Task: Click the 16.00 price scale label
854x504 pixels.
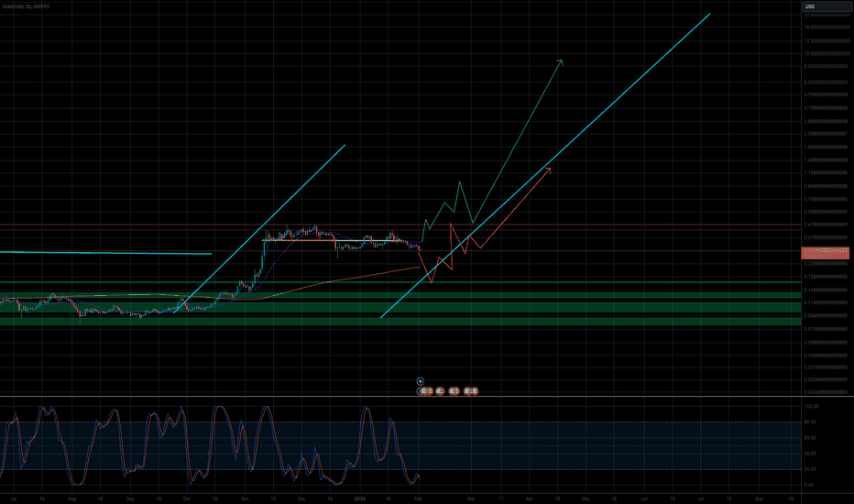Action: [827, 27]
